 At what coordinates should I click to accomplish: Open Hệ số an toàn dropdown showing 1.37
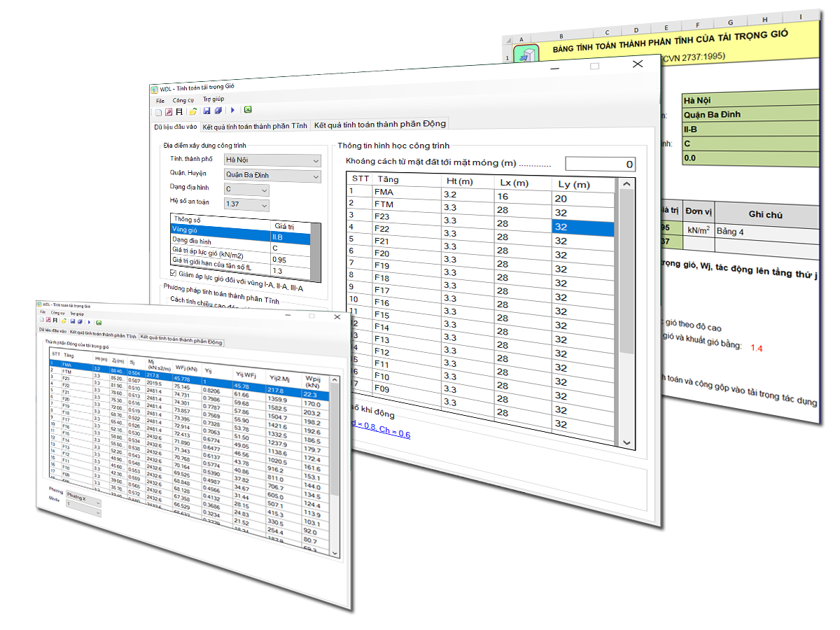point(246,205)
